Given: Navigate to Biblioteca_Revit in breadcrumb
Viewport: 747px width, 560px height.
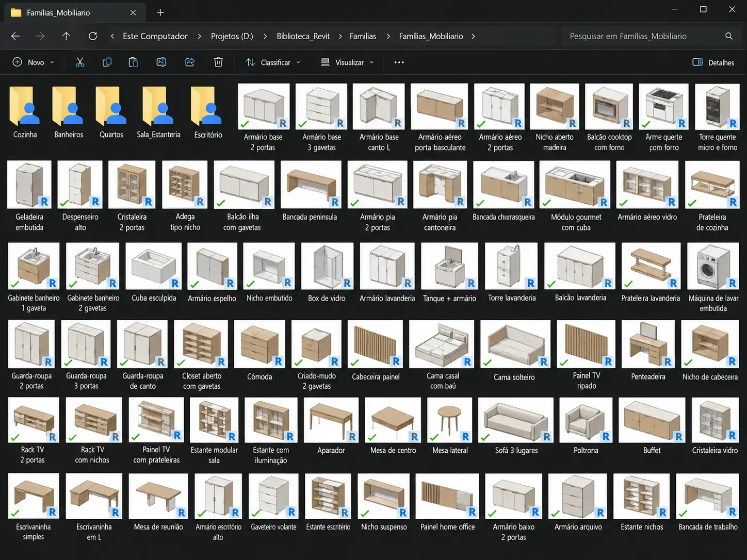Looking at the screenshot, I should (303, 36).
